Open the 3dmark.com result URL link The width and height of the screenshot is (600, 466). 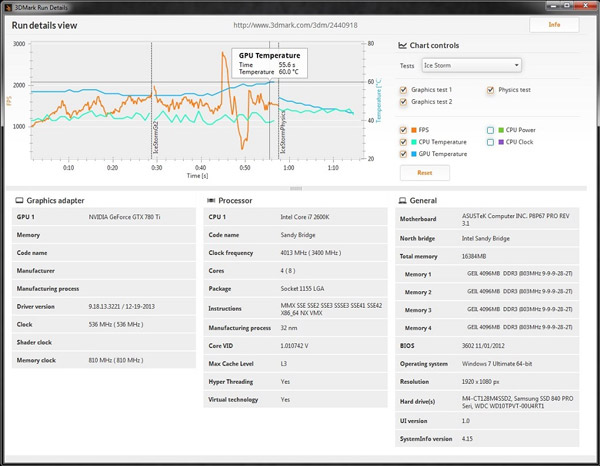[295, 25]
